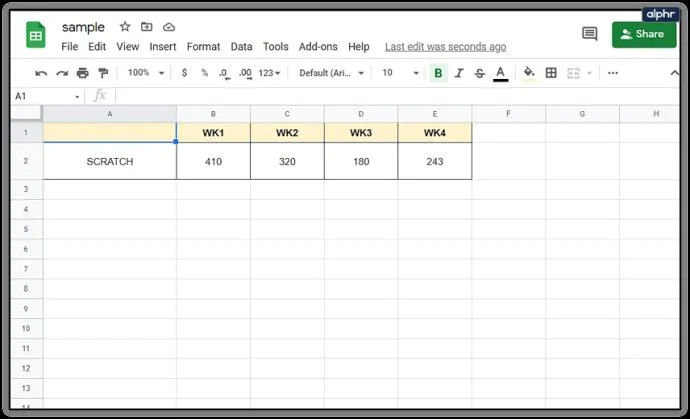Open comment history icon
Screen dimensions: 690x419
[x=589, y=34]
